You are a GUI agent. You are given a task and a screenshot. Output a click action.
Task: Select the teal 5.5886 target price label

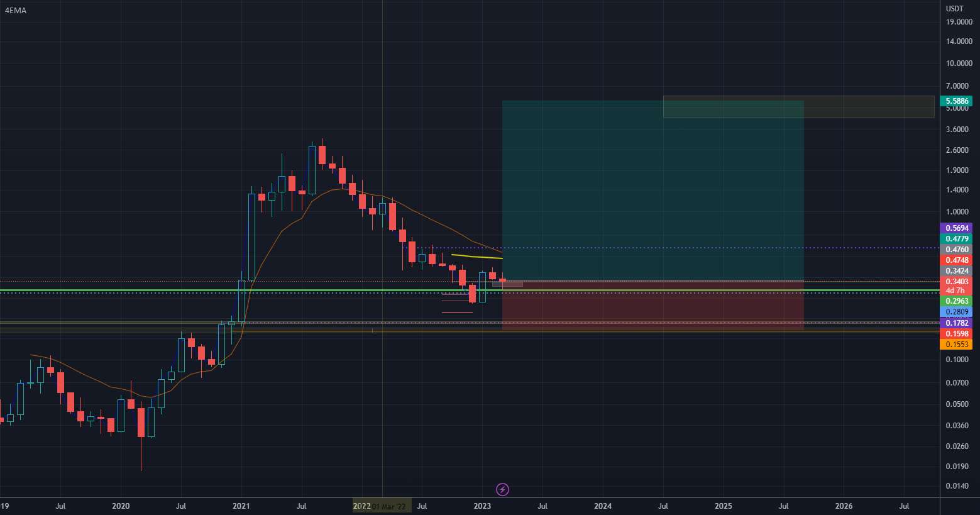(955, 101)
